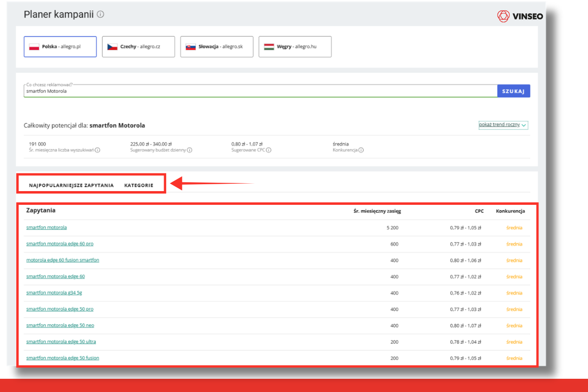The height and width of the screenshot is (392, 588).
Task: Switch marketplace to Czechy - allegro.cz
Action: 139,47
